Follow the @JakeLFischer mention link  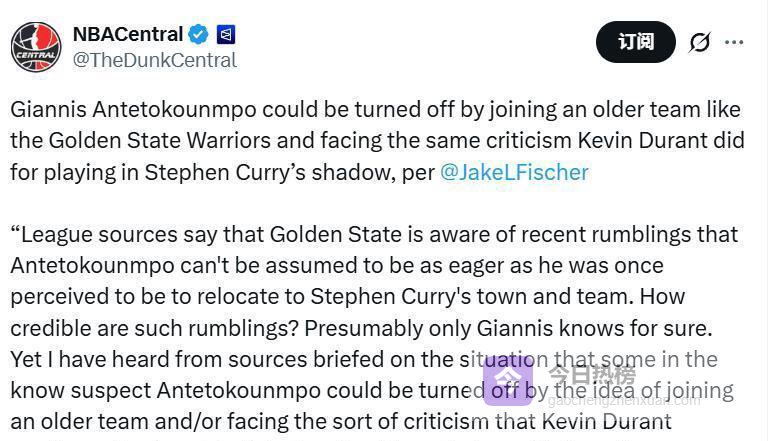[514, 171]
